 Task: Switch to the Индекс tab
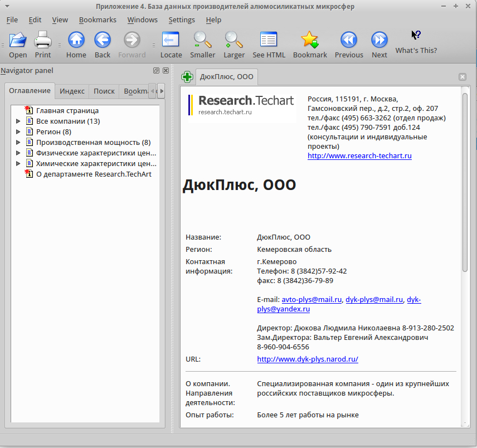[72, 91]
